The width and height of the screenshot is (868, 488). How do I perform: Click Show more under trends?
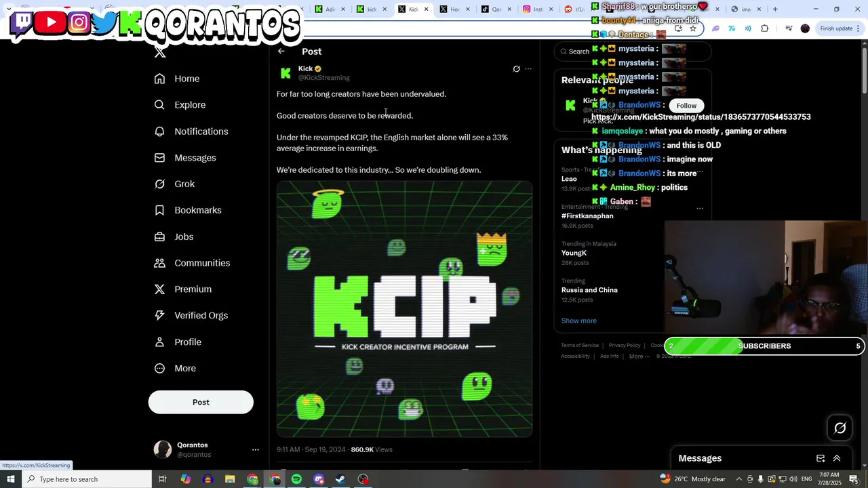tap(579, 321)
